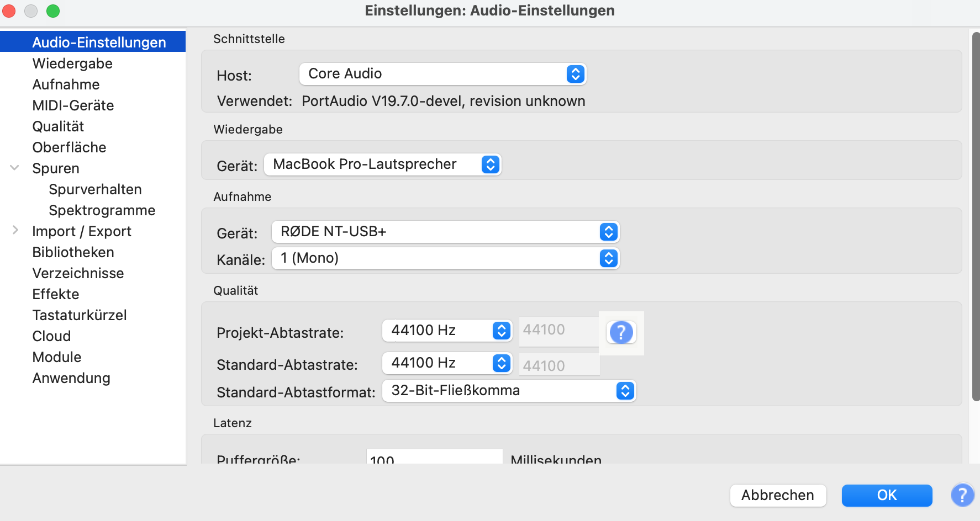Click the help icon next to OK
This screenshot has width=980, height=521.
962,495
